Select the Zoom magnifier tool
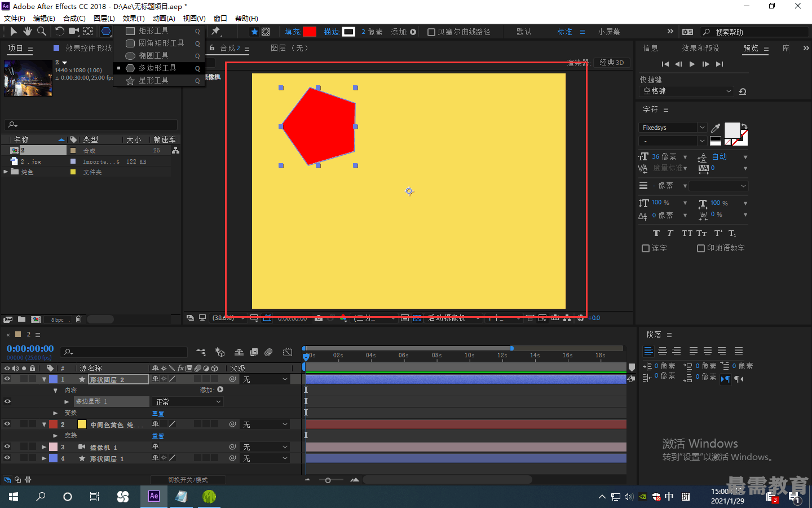812x508 pixels. pyautogui.click(x=41, y=32)
